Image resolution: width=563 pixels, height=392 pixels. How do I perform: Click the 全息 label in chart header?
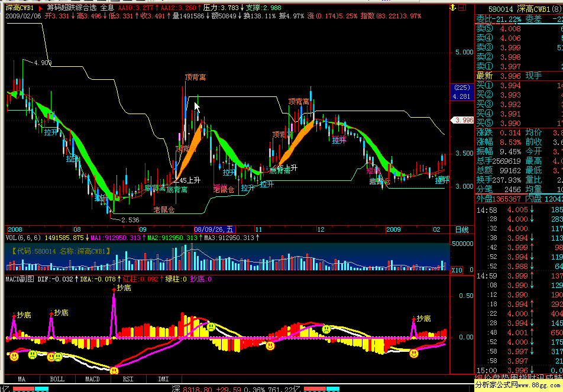[107, 8]
